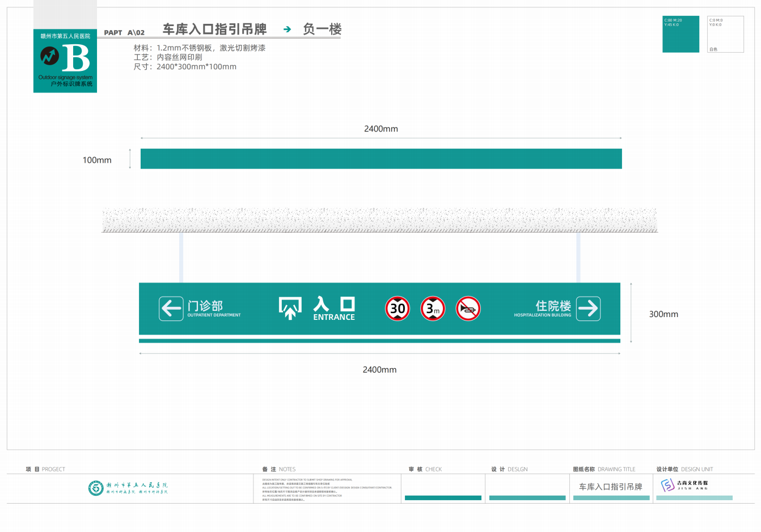761x532 pixels.
Task: Click the 负一楼 heading text
Action: click(x=322, y=29)
